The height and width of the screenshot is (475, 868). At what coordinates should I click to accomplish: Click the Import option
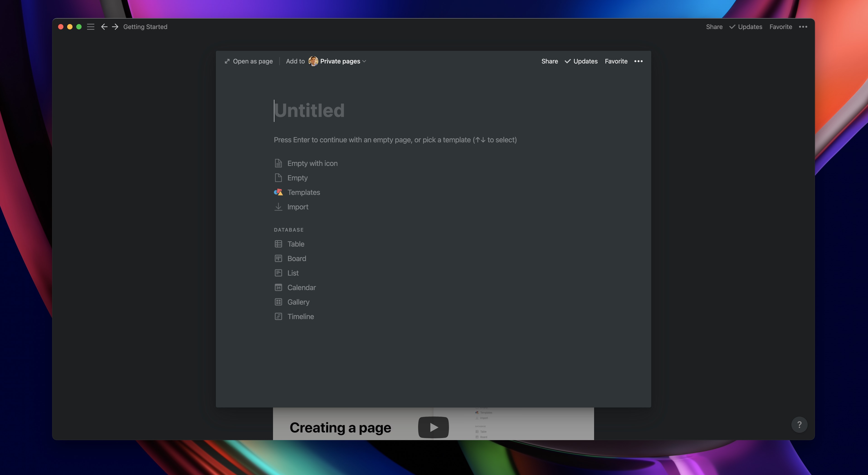pyautogui.click(x=297, y=207)
